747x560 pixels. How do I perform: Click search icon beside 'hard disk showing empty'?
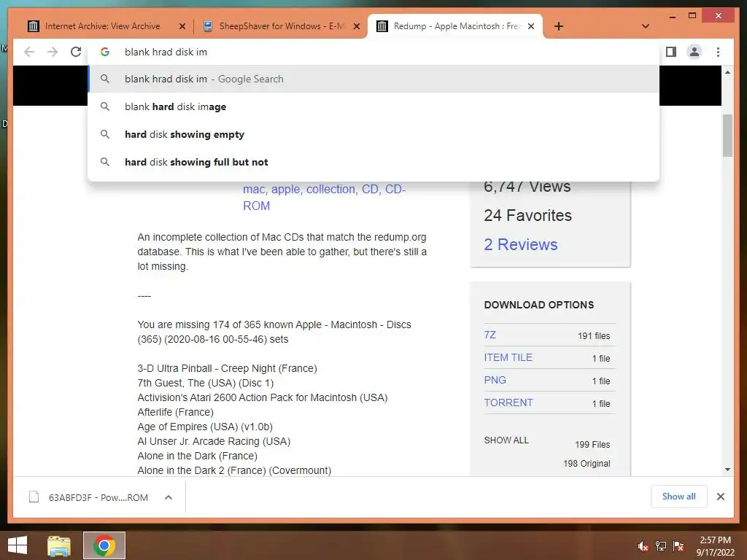click(105, 134)
